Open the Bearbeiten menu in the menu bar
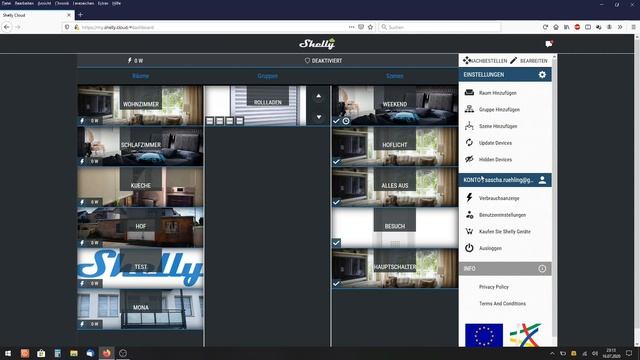This screenshot has width=640, height=360. [24, 3]
